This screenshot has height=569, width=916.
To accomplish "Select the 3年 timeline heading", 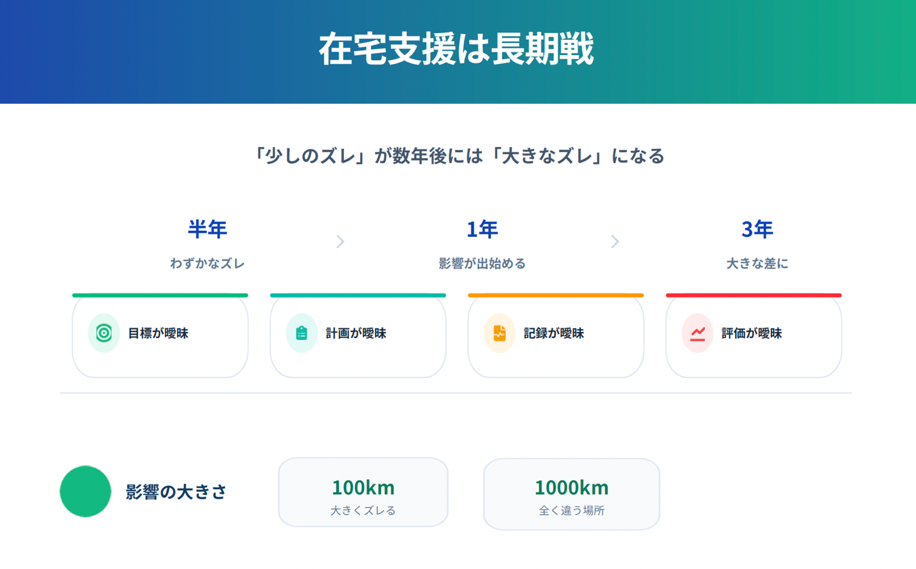I will pyautogui.click(x=757, y=229).
